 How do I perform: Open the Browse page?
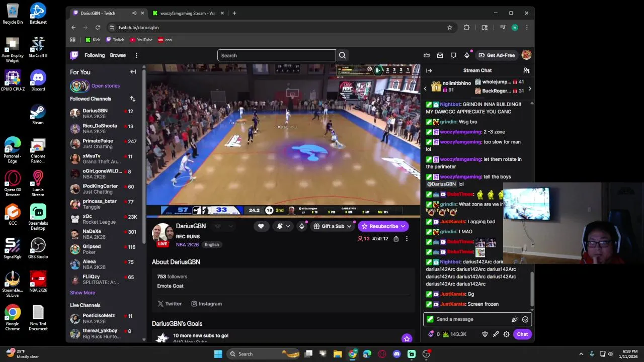click(118, 55)
